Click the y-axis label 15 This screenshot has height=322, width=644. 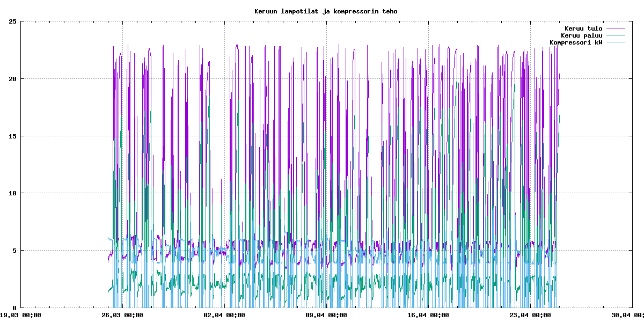[13, 136]
